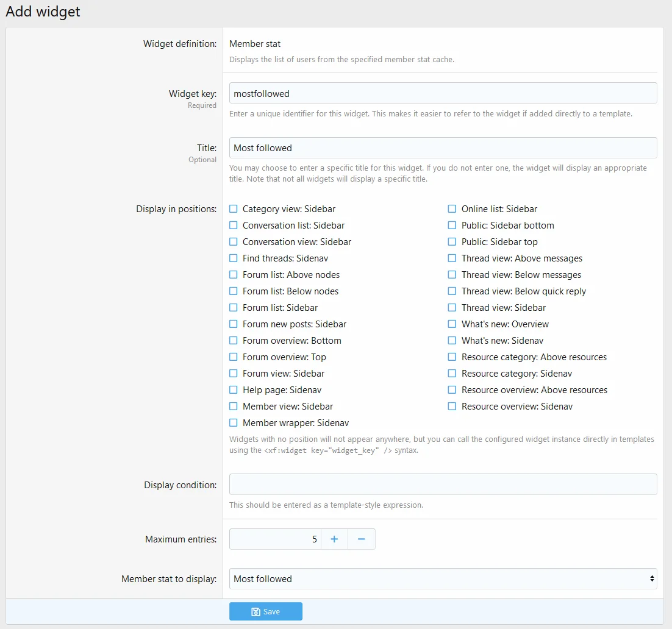Toggle Resource overview: Sidenav checkbox
672x629 pixels.
(x=452, y=407)
